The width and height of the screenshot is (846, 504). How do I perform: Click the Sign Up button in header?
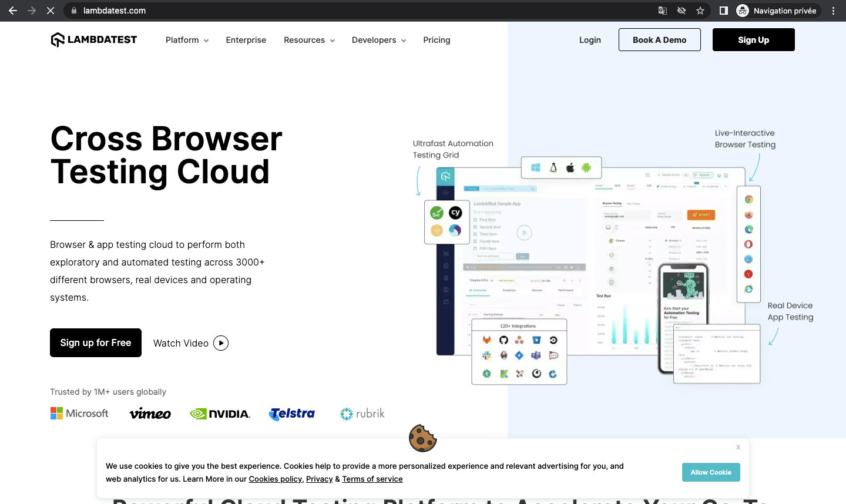(754, 40)
